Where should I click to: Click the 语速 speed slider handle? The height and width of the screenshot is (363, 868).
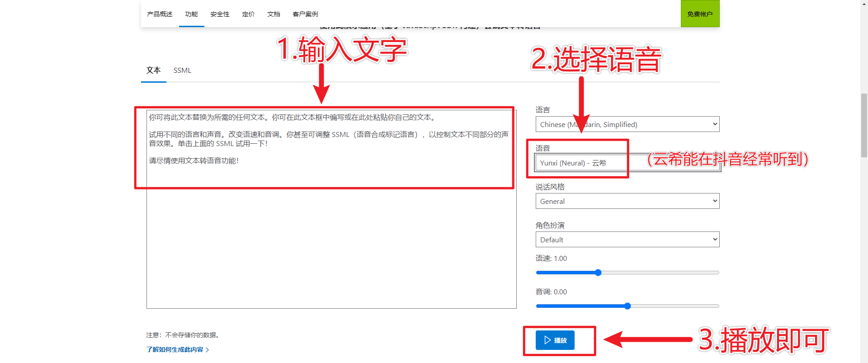pos(598,273)
